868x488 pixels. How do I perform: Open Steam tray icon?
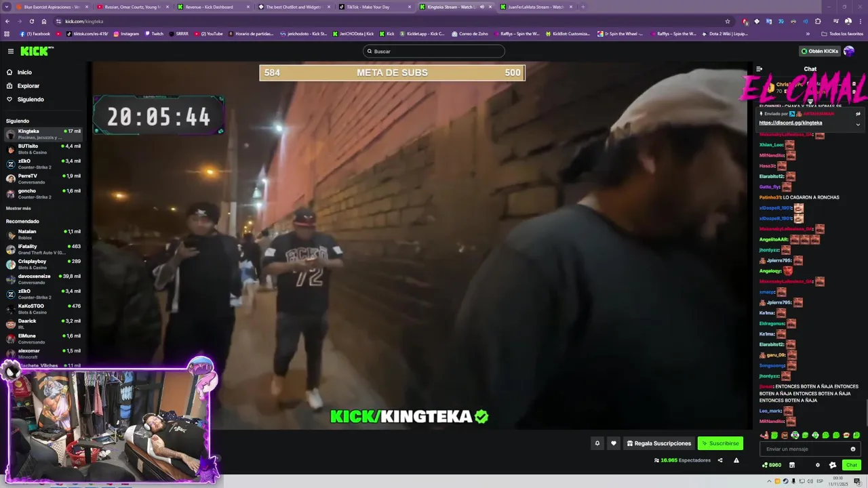786,481
